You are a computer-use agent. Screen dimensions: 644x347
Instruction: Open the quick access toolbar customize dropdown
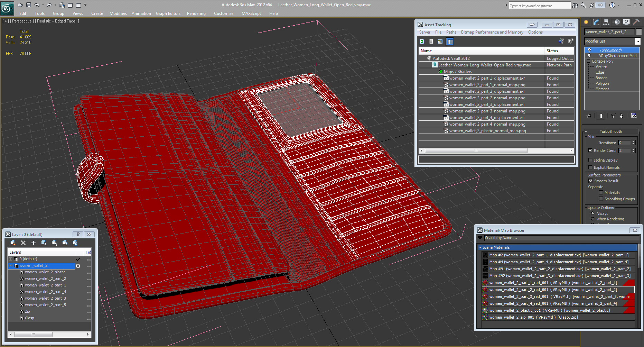pos(85,5)
